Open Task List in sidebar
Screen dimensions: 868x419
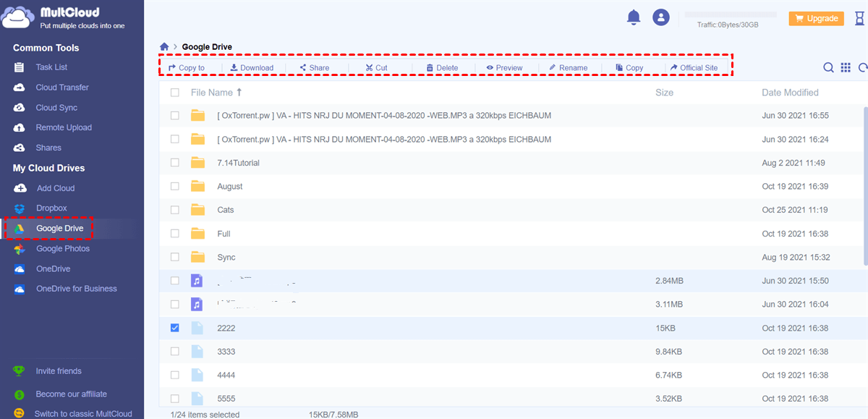tap(51, 67)
